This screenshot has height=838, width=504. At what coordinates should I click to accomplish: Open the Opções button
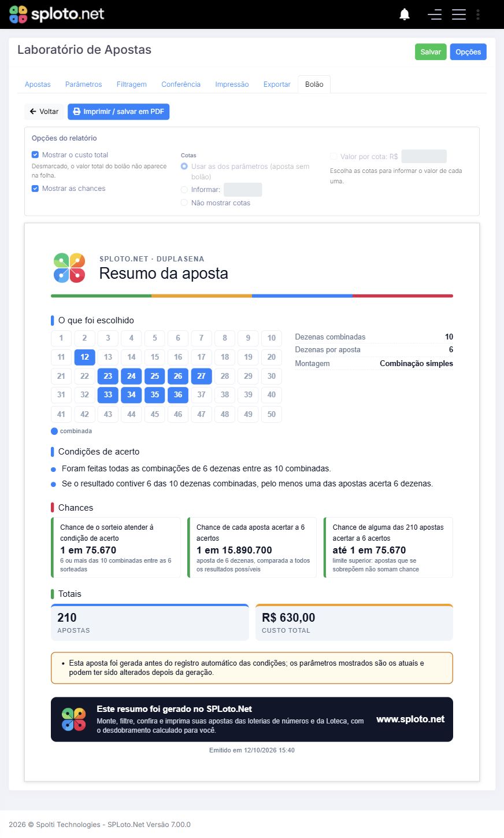(x=468, y=52)
